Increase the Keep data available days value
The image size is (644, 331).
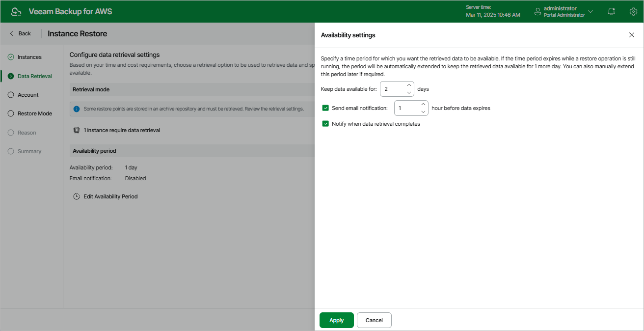click(409, 85)
